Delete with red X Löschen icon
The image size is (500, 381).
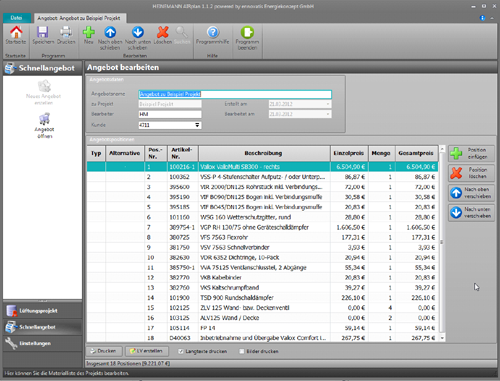point(163,35)
